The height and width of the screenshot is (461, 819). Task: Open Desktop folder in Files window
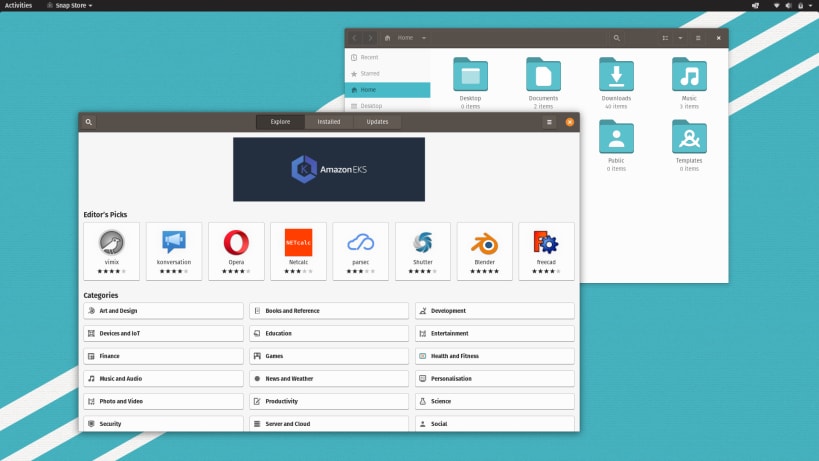pyautogui.click(x=470, y=84)
